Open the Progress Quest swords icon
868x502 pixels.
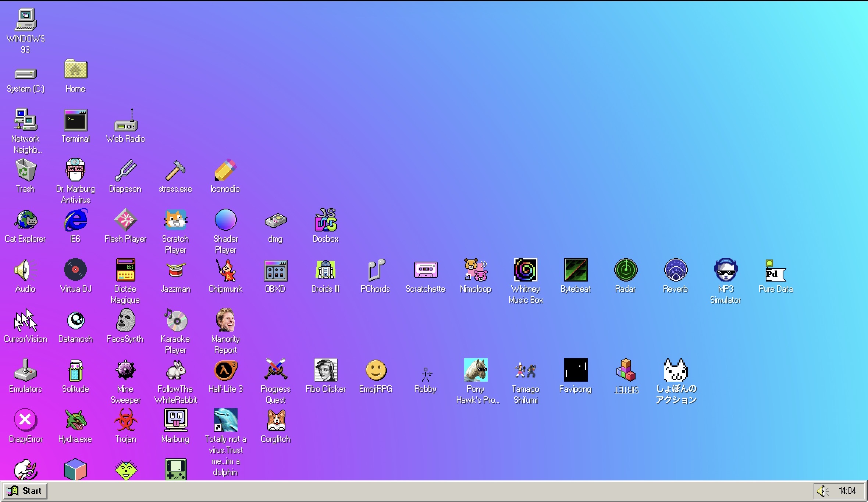coord(275,369)
